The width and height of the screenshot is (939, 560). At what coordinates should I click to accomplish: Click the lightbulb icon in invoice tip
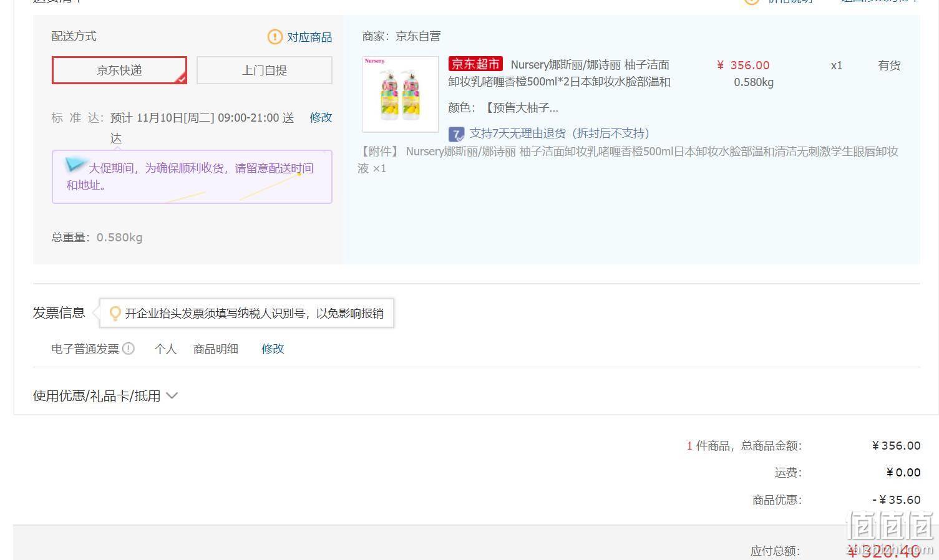(115, 313)
